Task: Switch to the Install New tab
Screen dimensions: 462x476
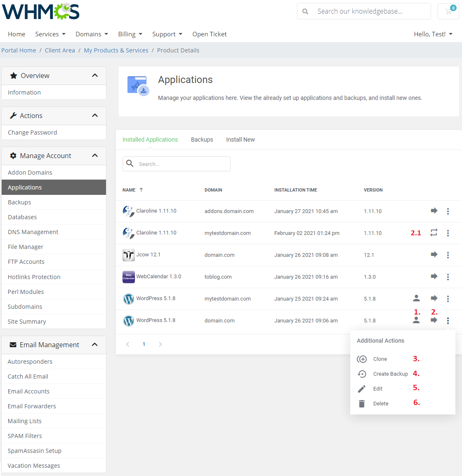Action: (240, 140)
